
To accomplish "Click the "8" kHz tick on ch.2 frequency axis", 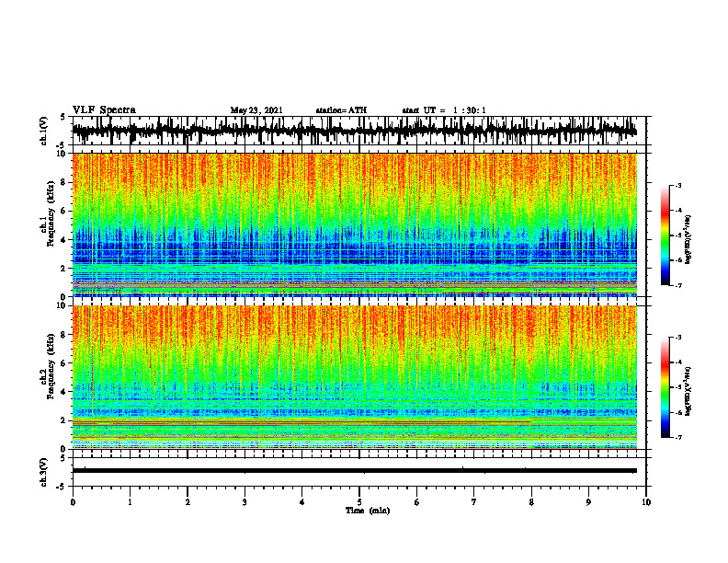I will click(64, 335).
